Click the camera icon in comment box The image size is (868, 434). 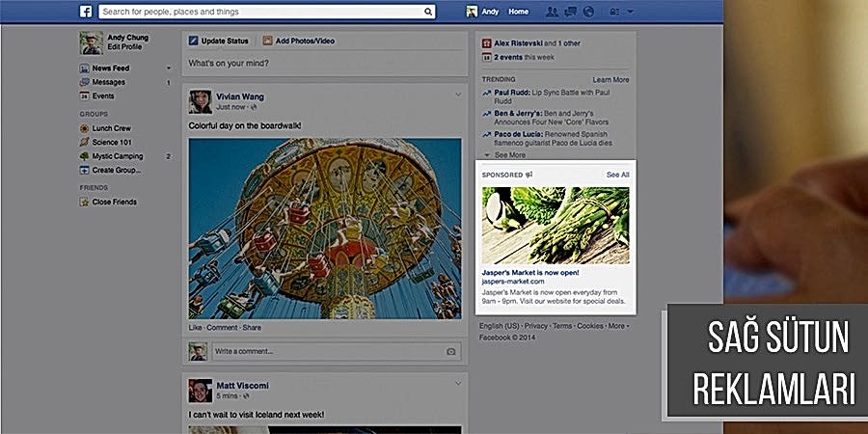click(x=450, y=351)
